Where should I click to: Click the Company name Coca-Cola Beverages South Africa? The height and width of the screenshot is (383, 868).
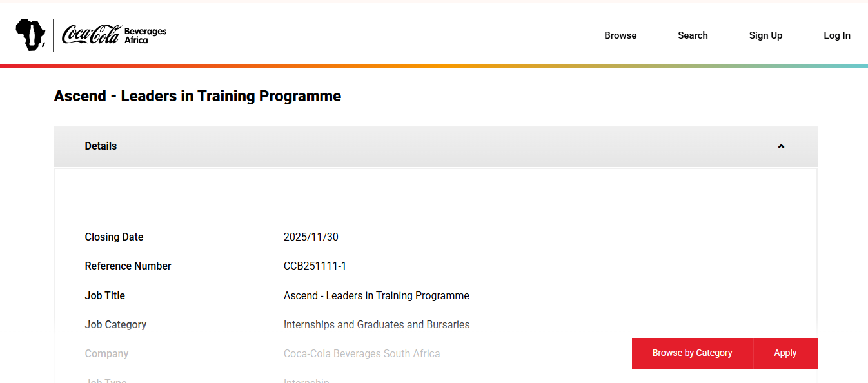tap(362, 353)
